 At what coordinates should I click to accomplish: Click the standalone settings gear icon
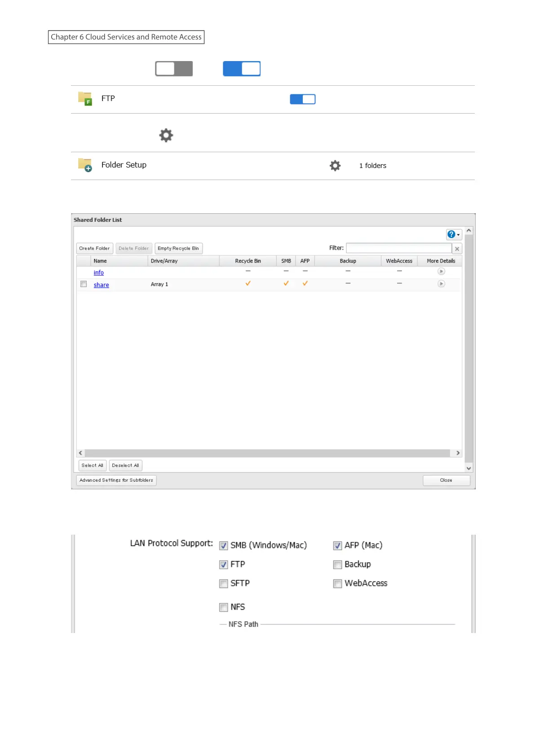[x=166, y=135]
